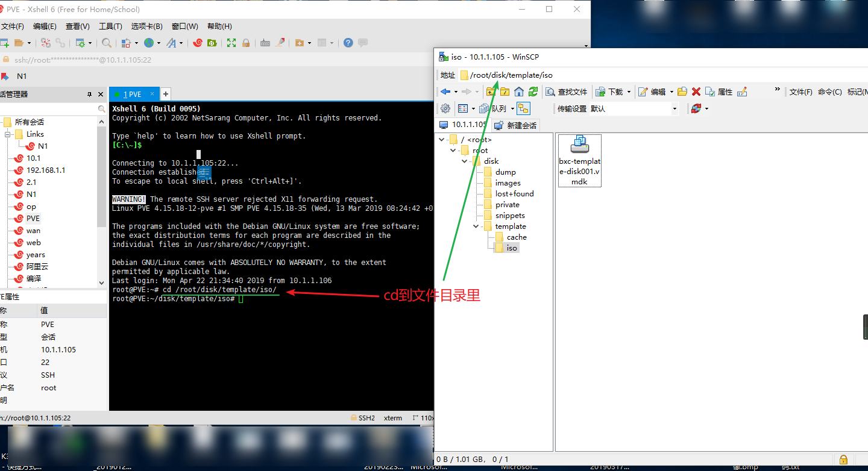The height and width of the screenshot is (471, 868).
Task: Pin the session manager panel
Action: tap(89, 94)
